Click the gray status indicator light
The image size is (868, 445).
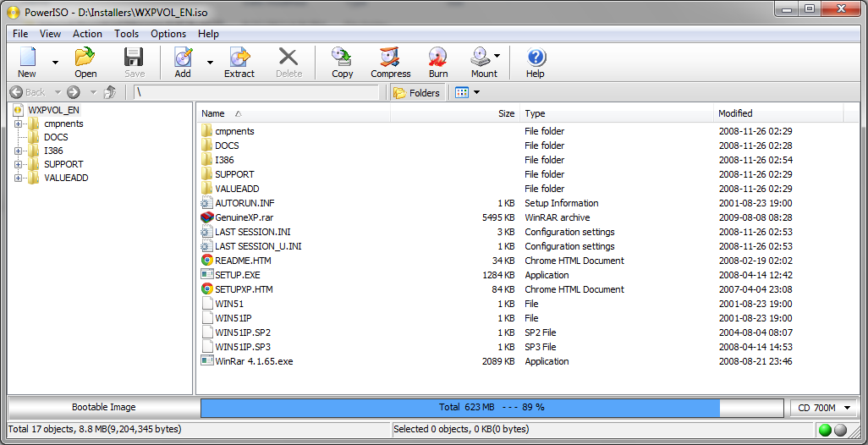tap(840, 430)
